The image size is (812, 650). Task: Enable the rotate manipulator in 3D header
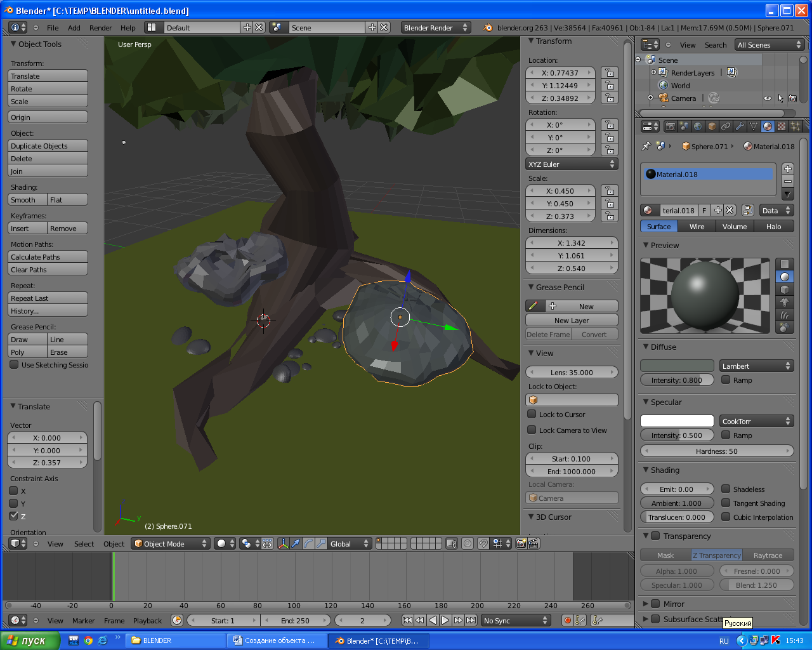pyautogui.click(x=308, y=543)
